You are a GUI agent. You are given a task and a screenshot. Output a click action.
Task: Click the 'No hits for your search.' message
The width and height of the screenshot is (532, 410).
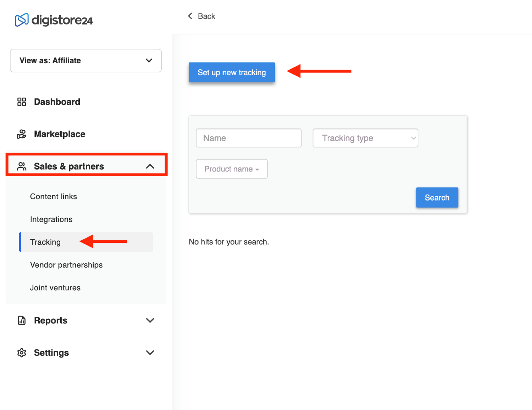229,242
